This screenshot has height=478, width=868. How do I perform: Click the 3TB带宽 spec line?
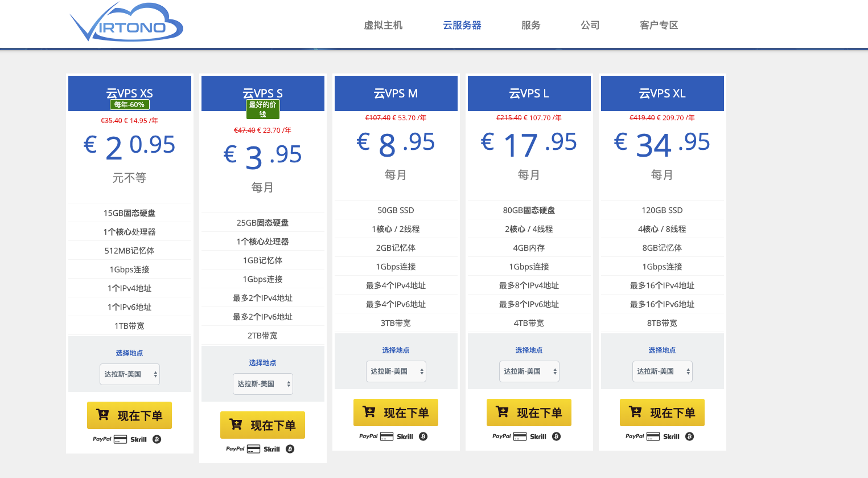396,323
